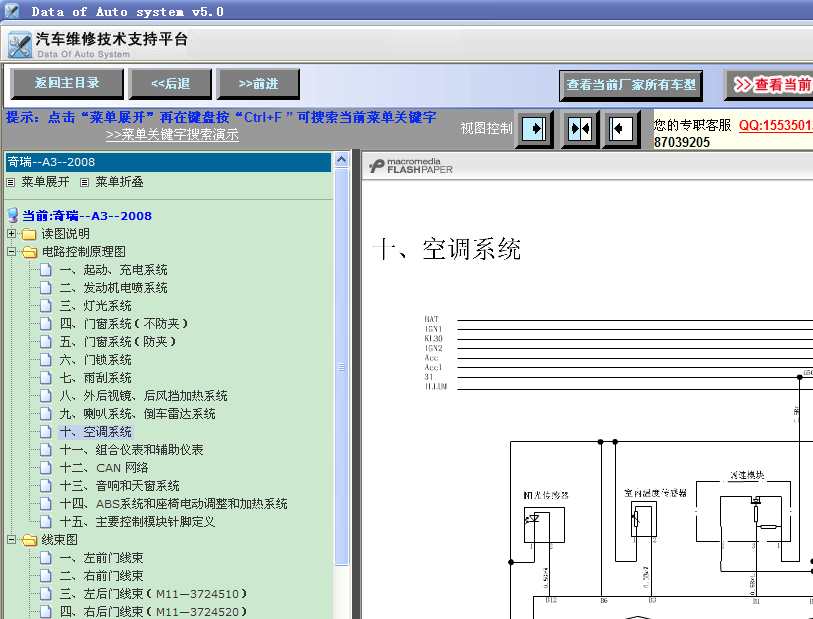Click the title bar application icon

(11, 11)
